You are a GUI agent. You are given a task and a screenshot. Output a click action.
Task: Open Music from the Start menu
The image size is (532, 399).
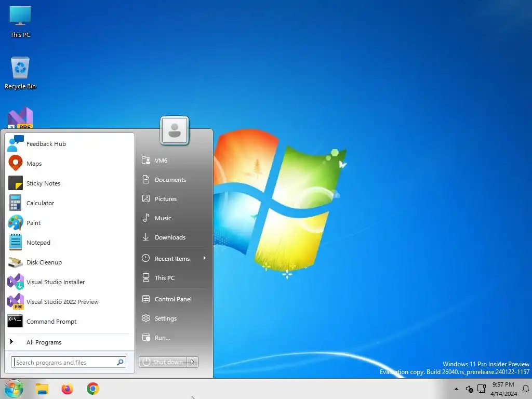174,218
